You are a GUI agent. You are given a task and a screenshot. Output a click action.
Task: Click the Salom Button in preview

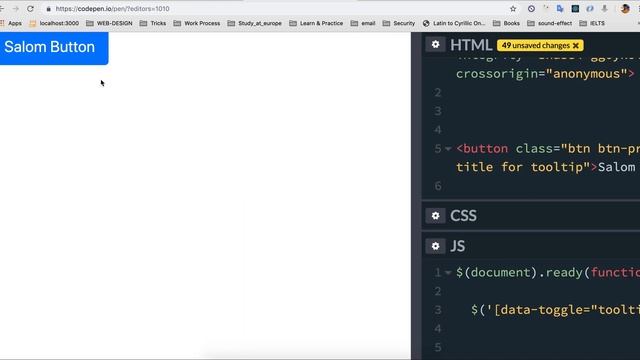54,48
